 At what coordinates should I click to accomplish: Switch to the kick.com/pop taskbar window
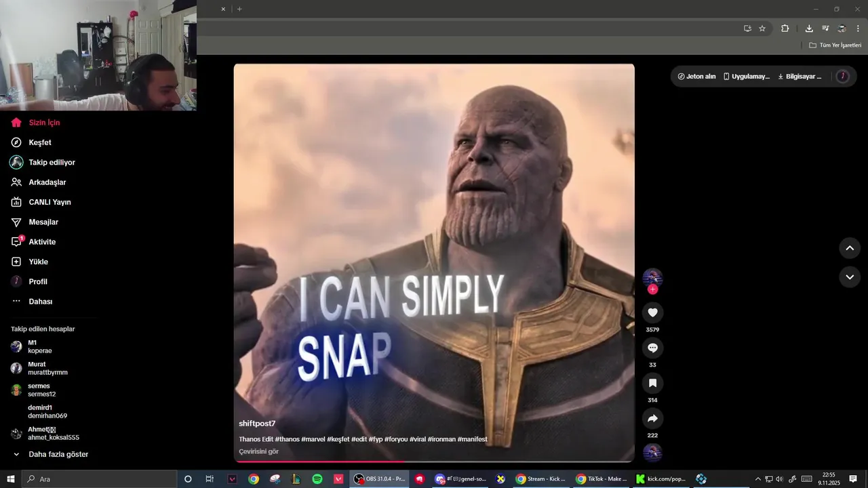661,479
